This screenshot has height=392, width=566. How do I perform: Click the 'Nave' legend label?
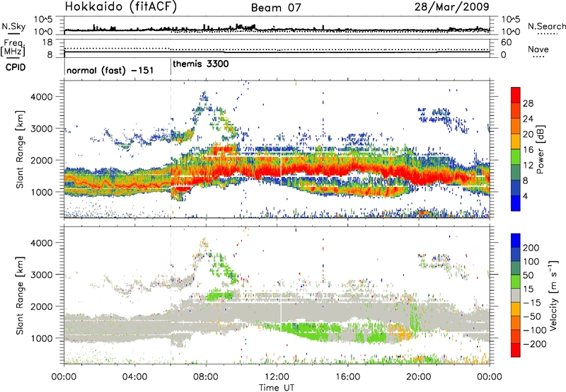tap(538, 50)
